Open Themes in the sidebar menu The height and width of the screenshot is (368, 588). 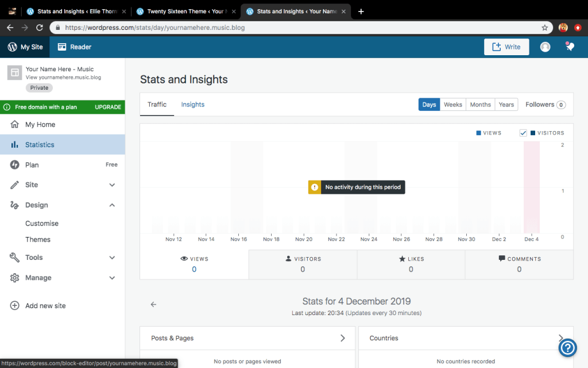point(38,240)
